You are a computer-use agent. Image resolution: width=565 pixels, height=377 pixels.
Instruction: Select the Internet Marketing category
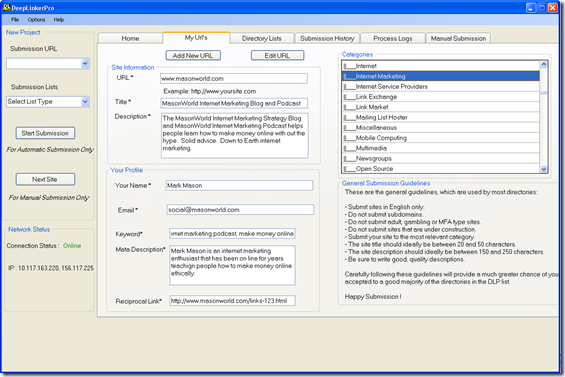(x=440, y=76)
